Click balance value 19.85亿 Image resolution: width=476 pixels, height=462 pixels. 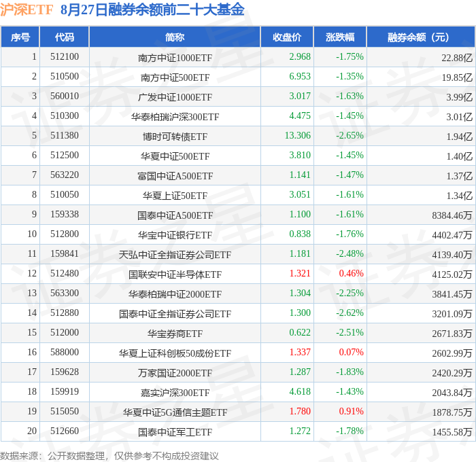(457, 77)
